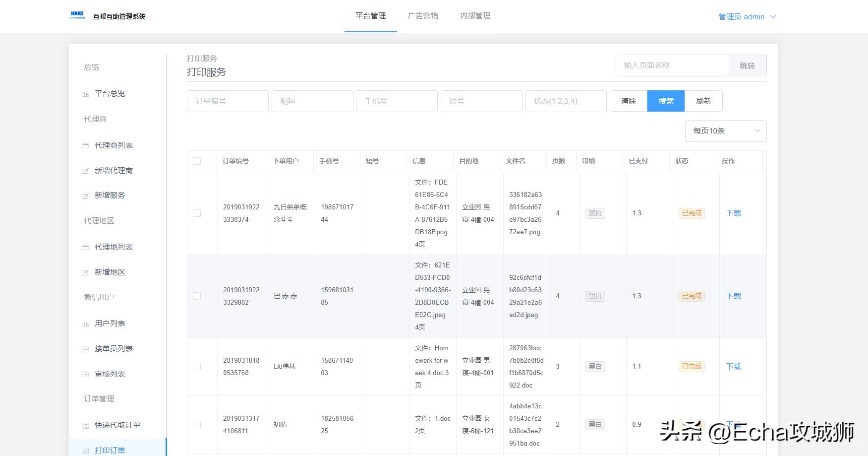The width and height of the screenshot is (868, 456).
Task: Switch to the 广告营销 tab
Action: point(423,15)
